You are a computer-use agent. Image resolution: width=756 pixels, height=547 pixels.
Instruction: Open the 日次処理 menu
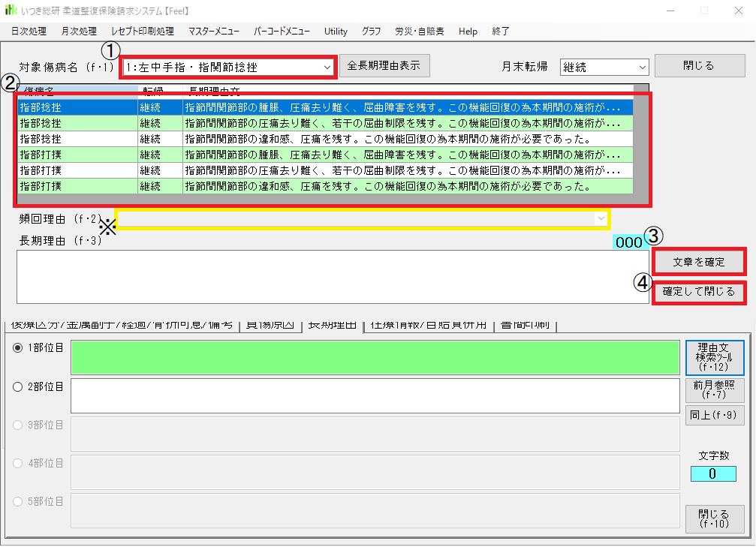(x=29, y=32)
